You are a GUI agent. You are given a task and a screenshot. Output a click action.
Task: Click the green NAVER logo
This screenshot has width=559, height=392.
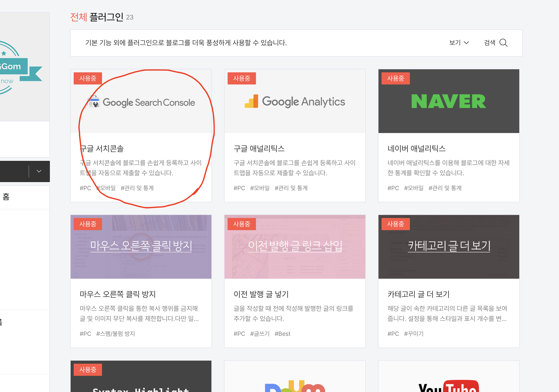click(448, 101)
